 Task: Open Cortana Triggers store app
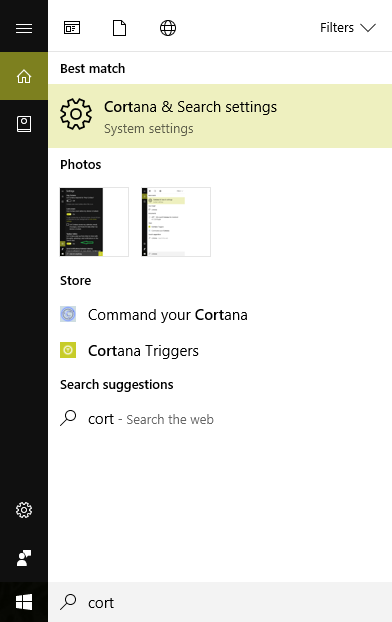220,350
